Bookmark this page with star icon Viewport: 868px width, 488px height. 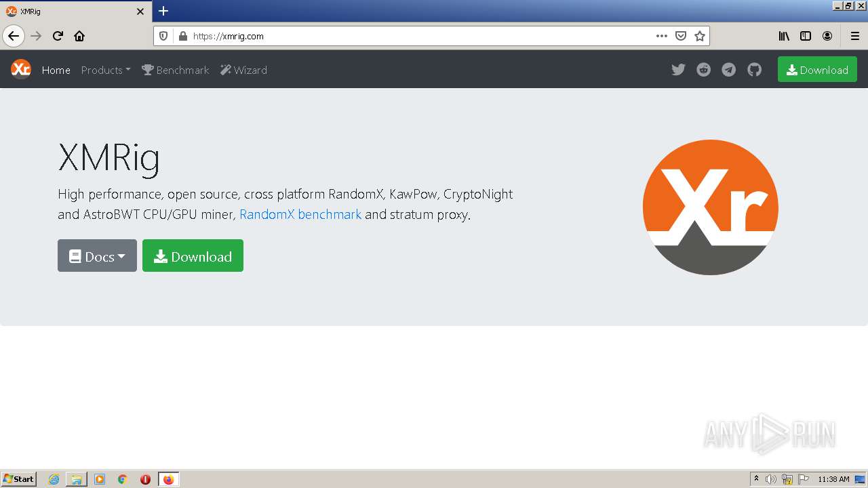700,36
